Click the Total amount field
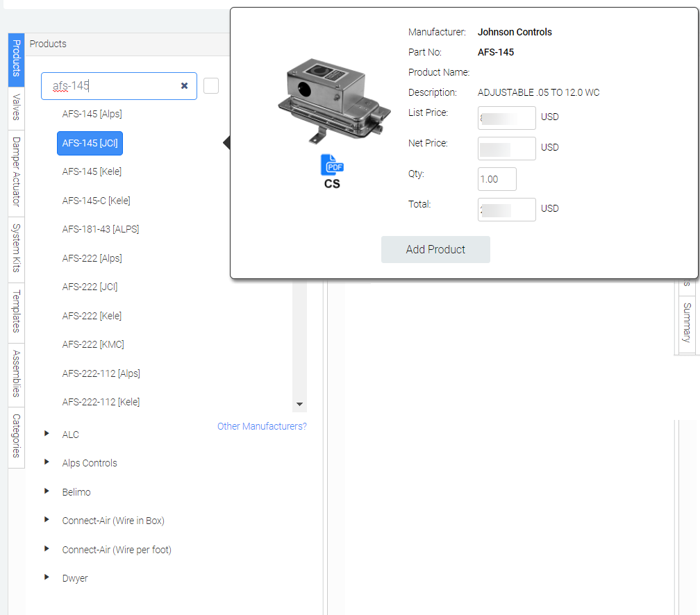The height and width of the screenshot is (615, 700). tap(507, 210)
